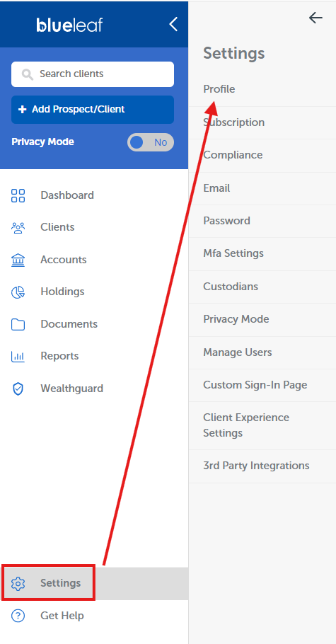The height and width of the screenshot is (644, 336).
Task: Click the Clients people icon
Action: 18,228
